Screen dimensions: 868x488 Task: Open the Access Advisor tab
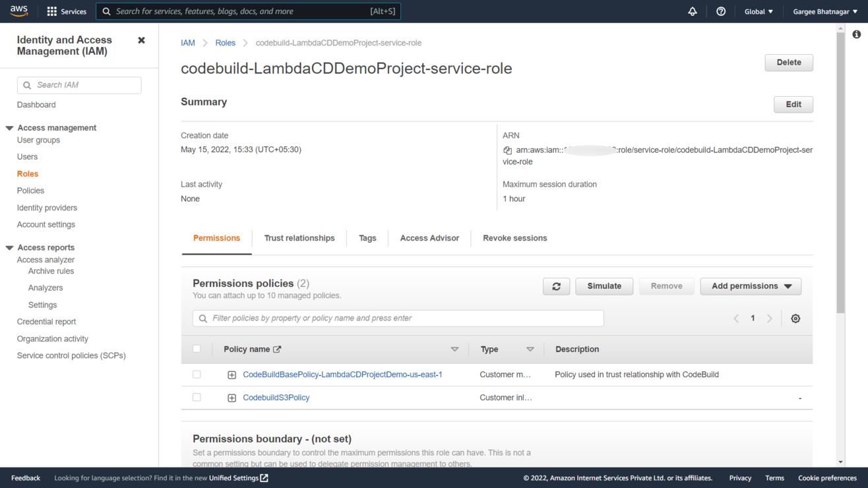pos(429,238)
